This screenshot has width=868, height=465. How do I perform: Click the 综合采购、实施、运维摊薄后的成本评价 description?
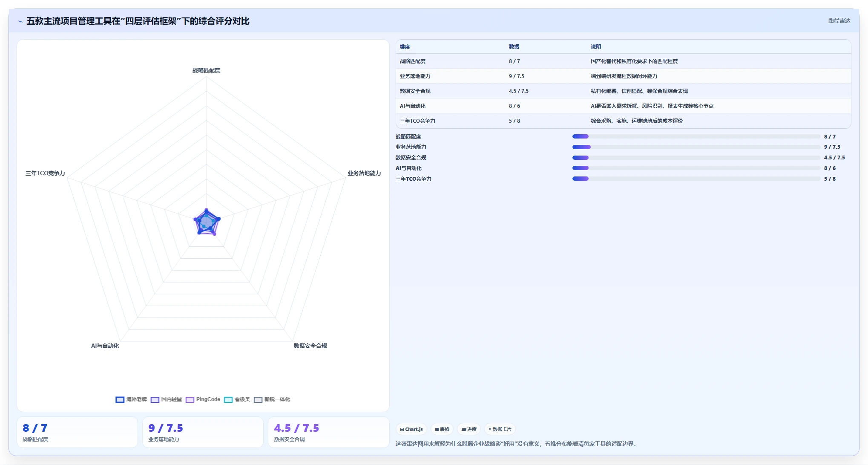637,121
